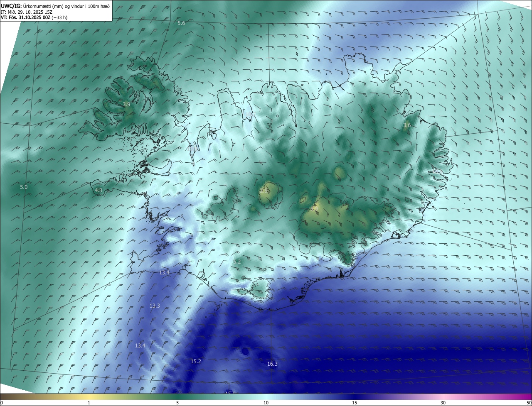Select the valid time line 'VT: Fös. 31.10.2025 00Z (+33 h)'

[x=34, y=17]
